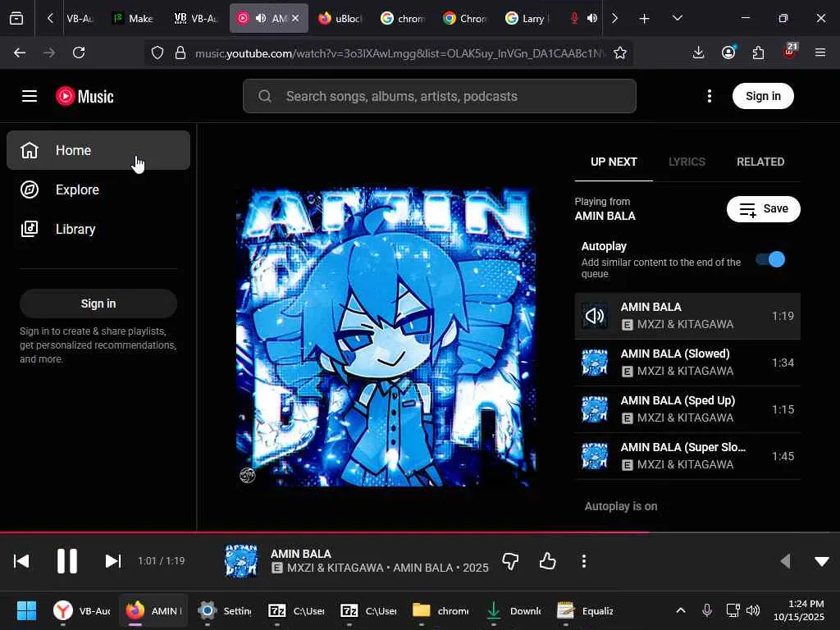Viewport: 840px width, 630px height.
Task: Switch to the Make tab
Action: tap(133, 18)
